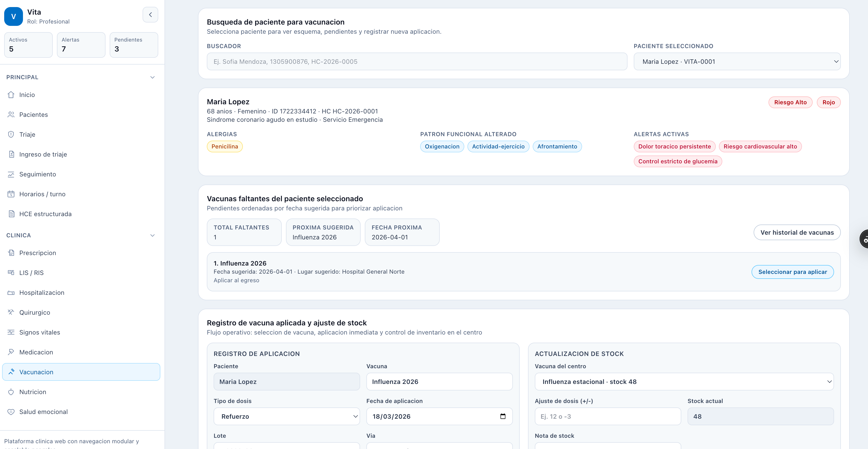The height and width of the screenshot is (449, 868).
Task: Click the Vacunacion syringe icon
Action: coord(11,372)
